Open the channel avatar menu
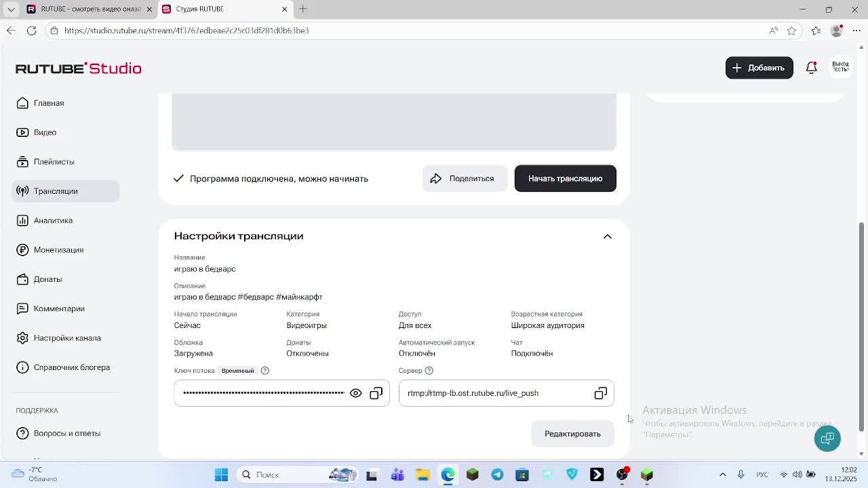The width and height of the screenshot is (868, 488). pos(840,68)
